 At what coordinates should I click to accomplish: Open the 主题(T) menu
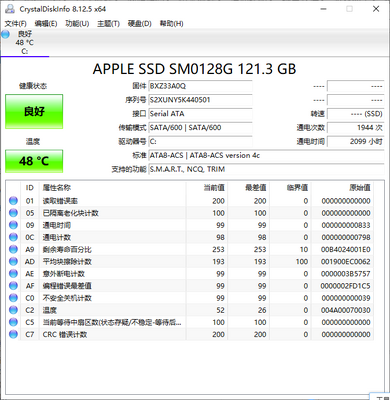108,24
